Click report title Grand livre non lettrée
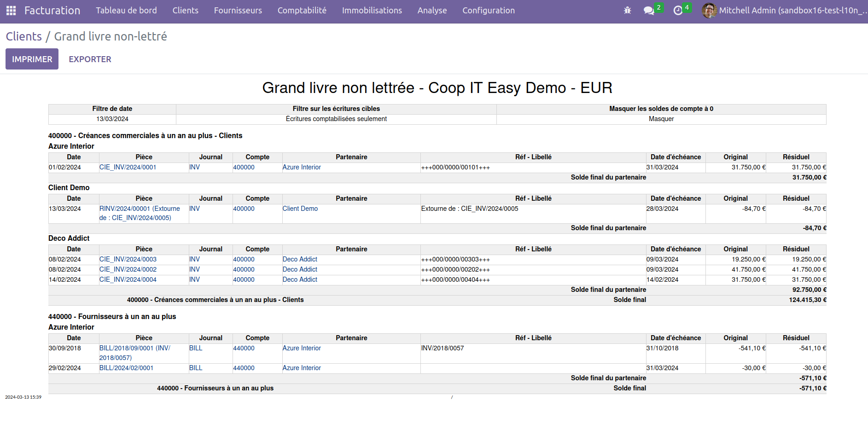This screenshot has width=868, height=430. tap(437, 87)
